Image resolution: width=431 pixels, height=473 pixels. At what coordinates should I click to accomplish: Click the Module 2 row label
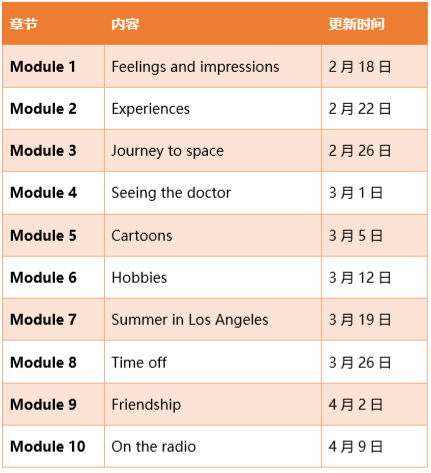[43, 109]
